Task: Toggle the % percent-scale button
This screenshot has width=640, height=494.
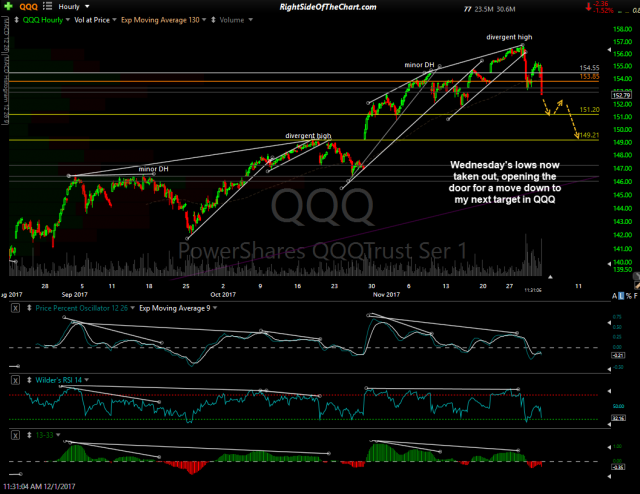Action: click(629, 296)
